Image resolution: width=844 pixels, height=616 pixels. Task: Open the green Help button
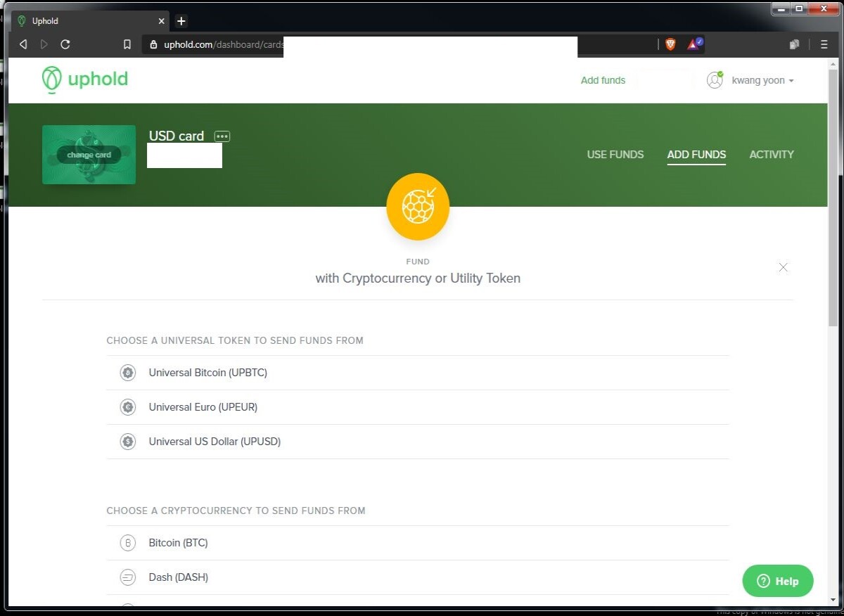pos(778,581)
